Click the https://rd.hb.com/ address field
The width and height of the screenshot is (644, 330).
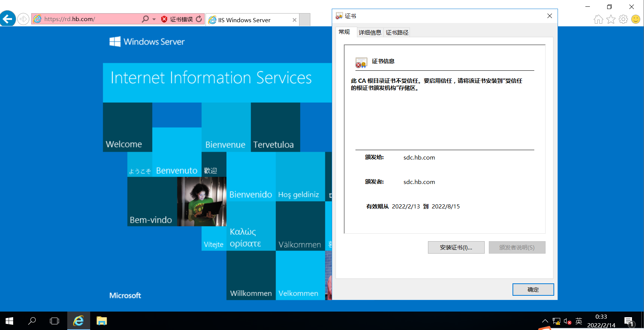coord(90,19)
